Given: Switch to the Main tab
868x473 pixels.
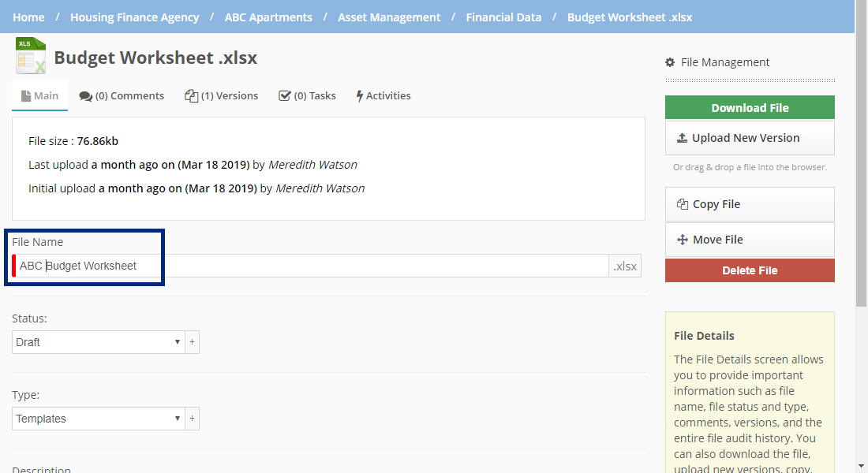Looking at the screenshot, I should (x=40, y=95).
